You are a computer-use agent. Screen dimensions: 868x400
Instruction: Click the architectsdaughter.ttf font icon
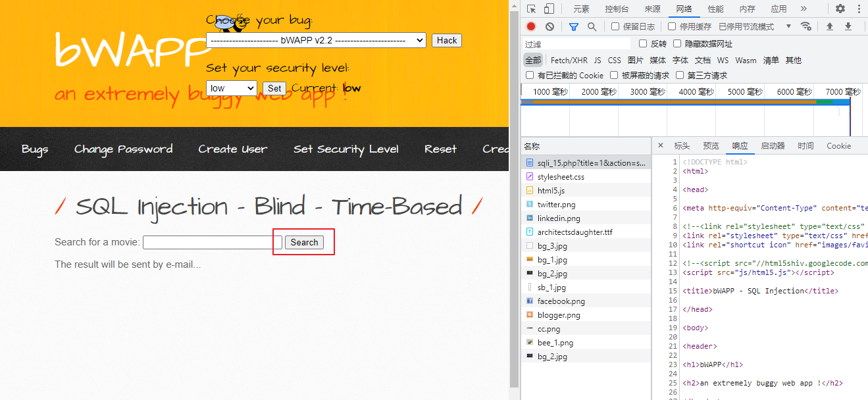tap(530, 232)
